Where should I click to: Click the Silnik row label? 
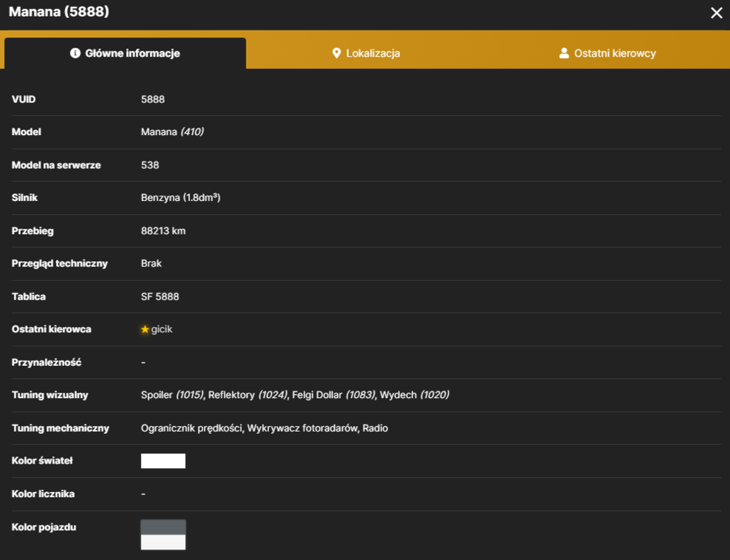pos(25,198)
